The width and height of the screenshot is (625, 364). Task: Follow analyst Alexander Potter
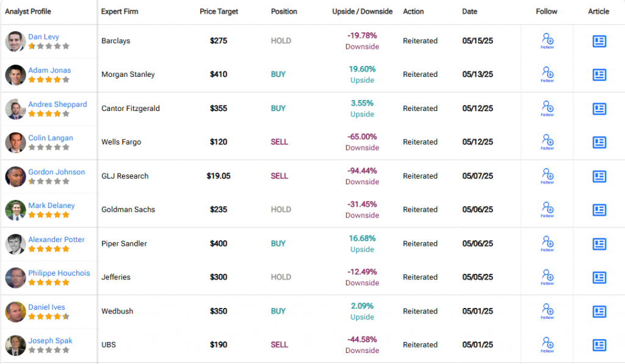click(x=547, y=244)
